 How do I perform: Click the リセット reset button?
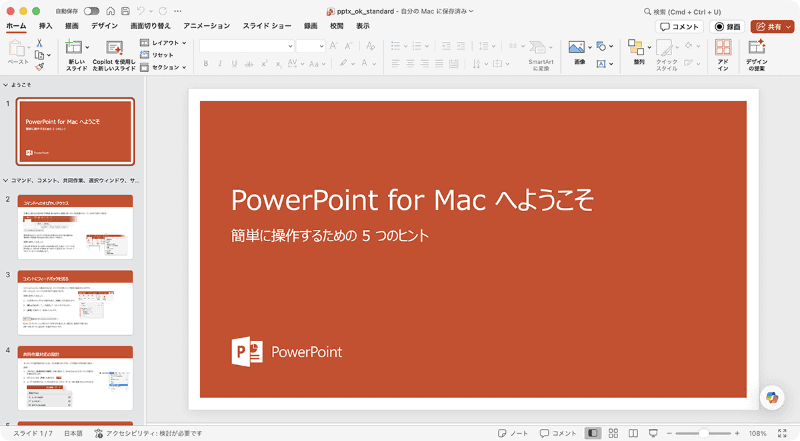pyautogui.click(x=157, y=55)
